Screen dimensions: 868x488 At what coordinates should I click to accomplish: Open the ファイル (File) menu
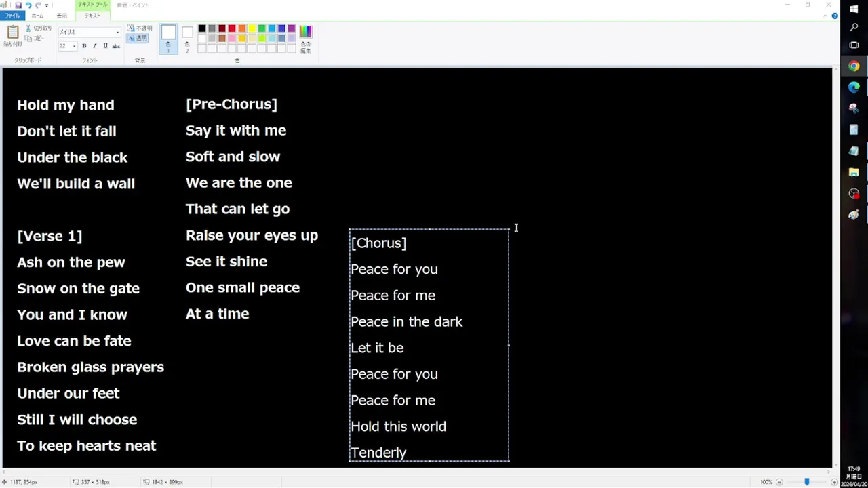tap(12, 16)
